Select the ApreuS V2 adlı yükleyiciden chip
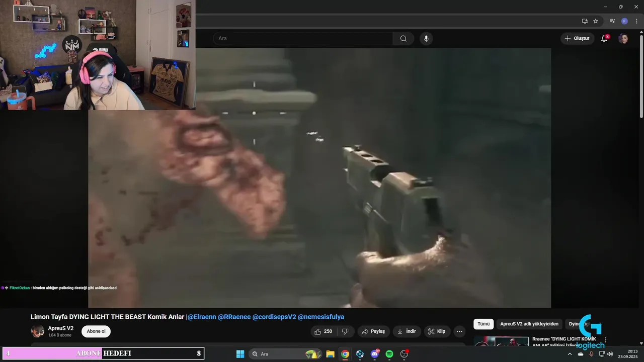The image size is (644, 362). point(529,324)
